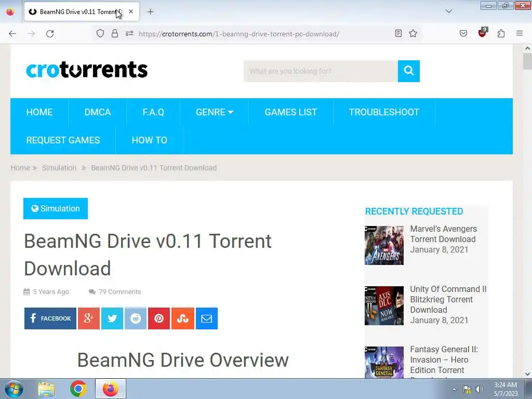The width and height of the screenshot is (532, 399).
Task: Share on Twitter icon
Action: (112, 318)
